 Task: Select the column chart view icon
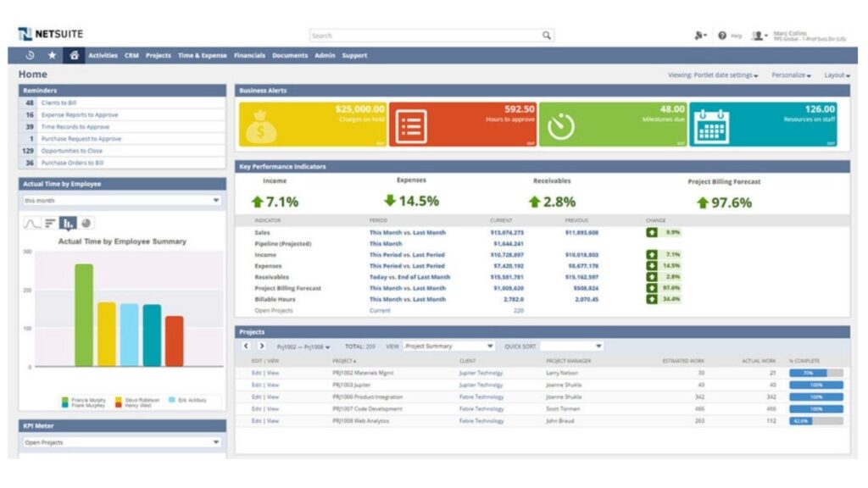coord(68,223)
